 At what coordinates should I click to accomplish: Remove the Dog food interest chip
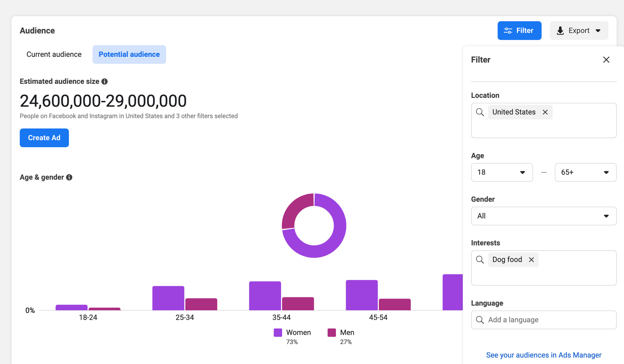tap(531, 260)
